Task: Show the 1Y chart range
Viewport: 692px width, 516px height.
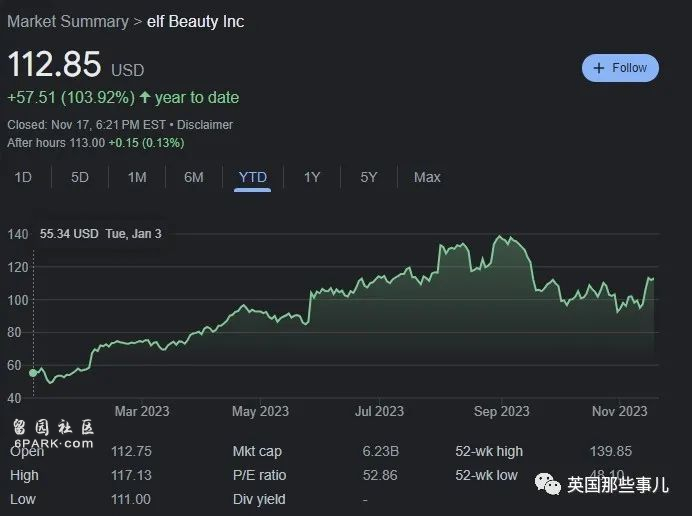Action: point(312,177)
